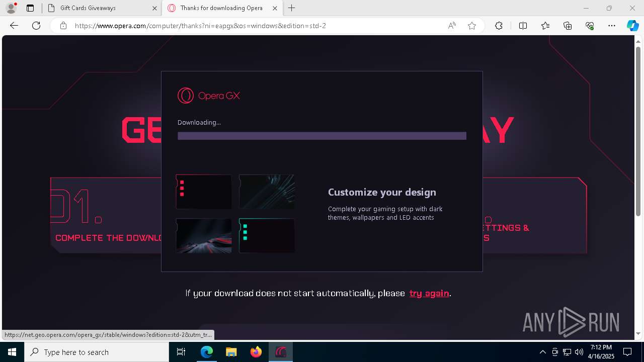The height and width of the screenshot is (362, 644).
Task: Open the network status tray icon
Action: click(567, 352)
